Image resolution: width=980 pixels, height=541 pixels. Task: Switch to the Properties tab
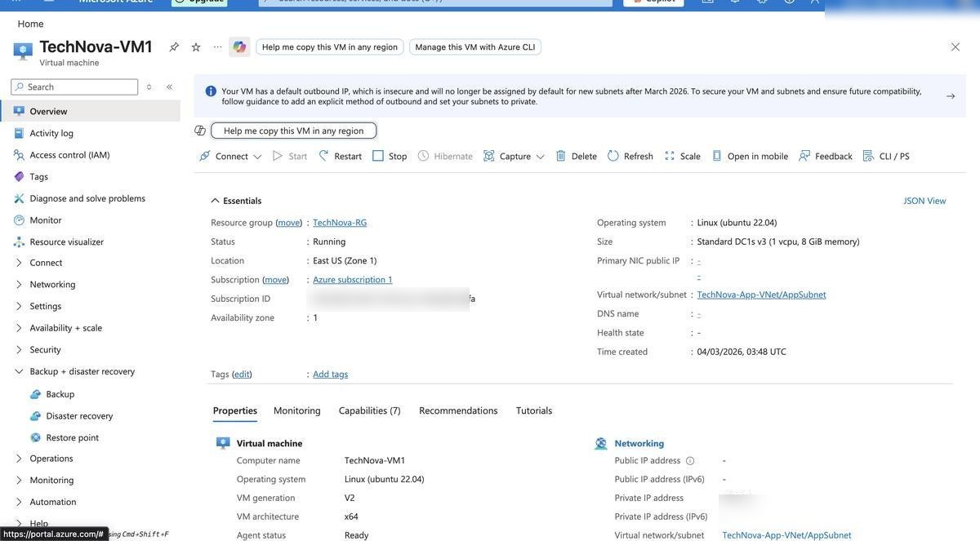(235, 410)
